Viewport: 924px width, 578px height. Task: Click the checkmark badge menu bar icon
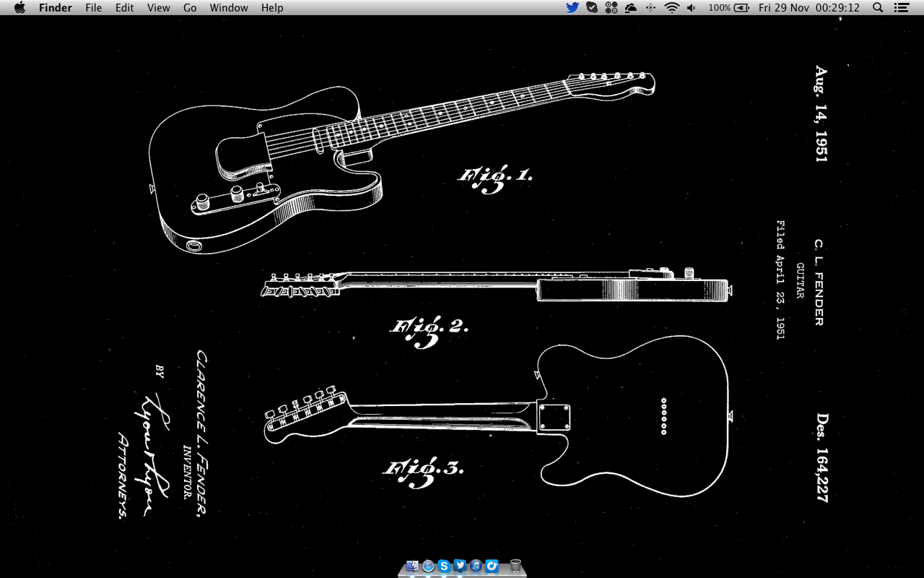coord(592,7)
